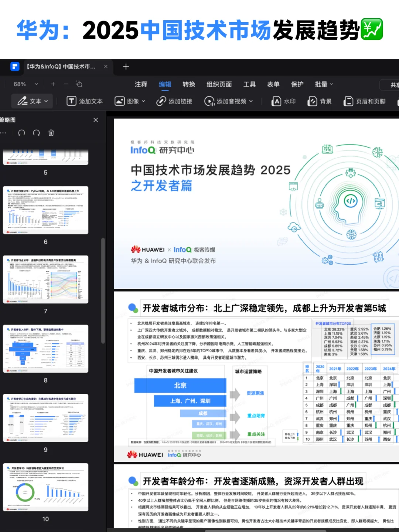This screenshot has height=532, width=399.
Task: Click the 资源聚焦 strategy label
Action: pyautogui.click(x=255, y=393)
